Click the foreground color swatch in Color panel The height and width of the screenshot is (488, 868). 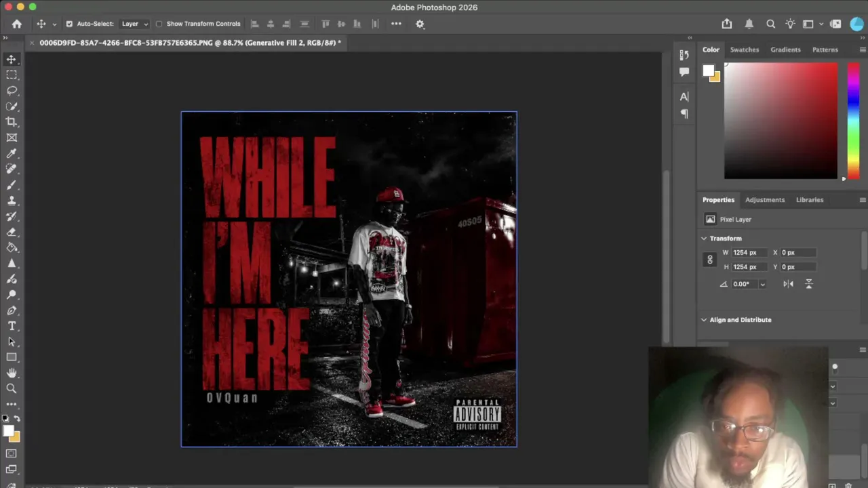[x=709, y=70]
